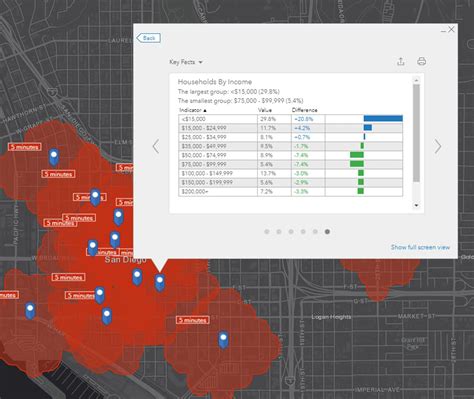Click the export share icon
The height and width of the screenshot is (399, 474).
[401, 61]
